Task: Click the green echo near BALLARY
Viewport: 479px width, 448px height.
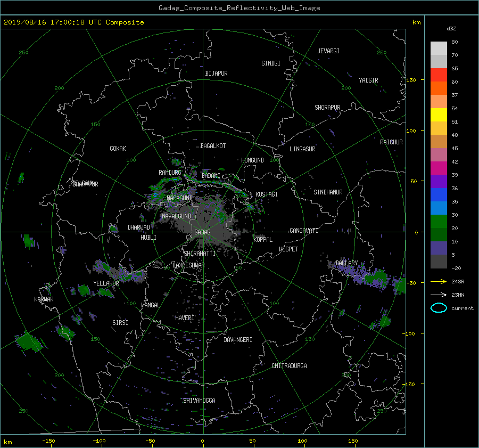Action: coord(376,278)
